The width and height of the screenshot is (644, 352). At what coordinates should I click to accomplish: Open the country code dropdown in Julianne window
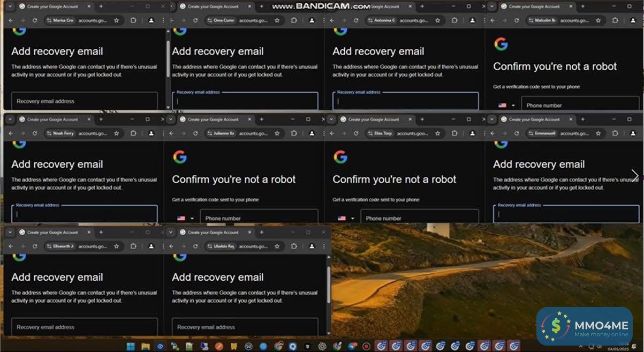click(x=185, y=219)
